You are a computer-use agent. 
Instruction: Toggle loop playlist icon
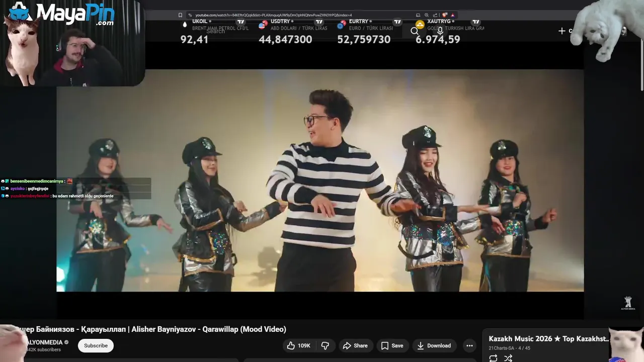(x=493, y=358)
